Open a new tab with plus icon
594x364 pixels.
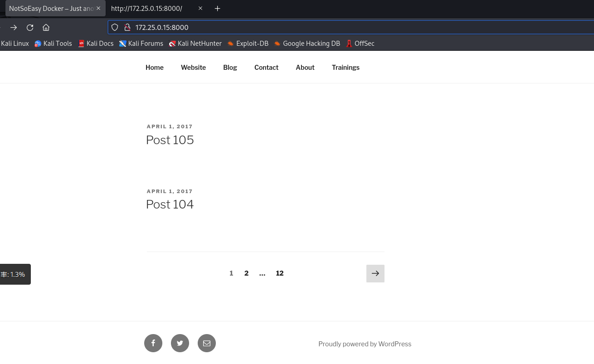(x=218, y=8)
